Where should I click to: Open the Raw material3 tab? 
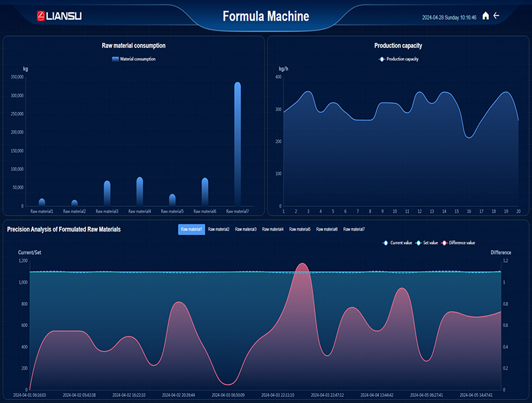[x=245, y=229]
